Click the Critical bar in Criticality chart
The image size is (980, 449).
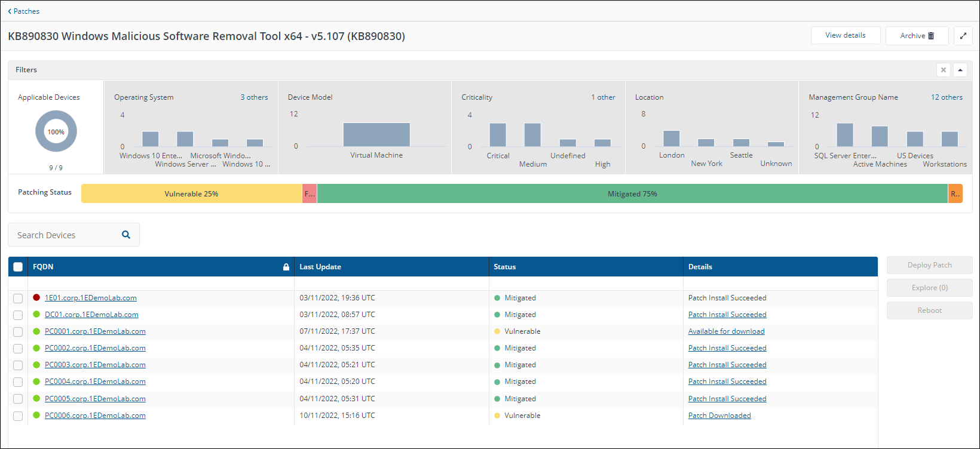[498, 135]
